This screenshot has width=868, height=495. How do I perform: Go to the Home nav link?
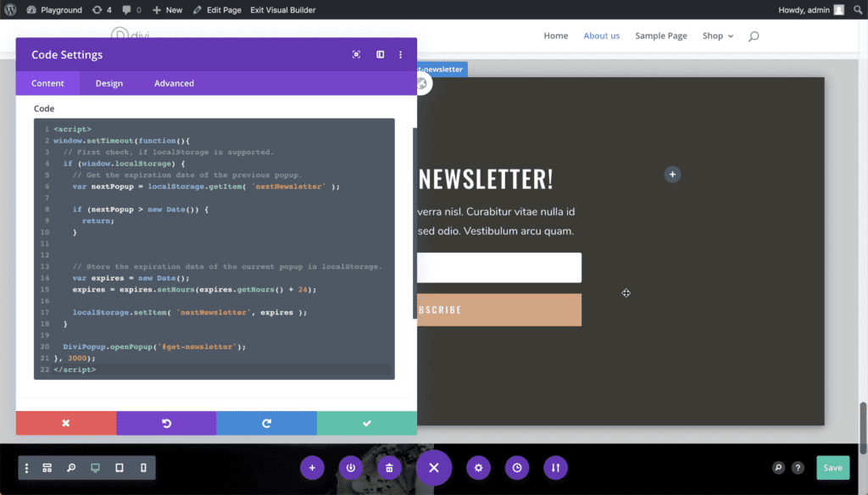tap(555, 36)
